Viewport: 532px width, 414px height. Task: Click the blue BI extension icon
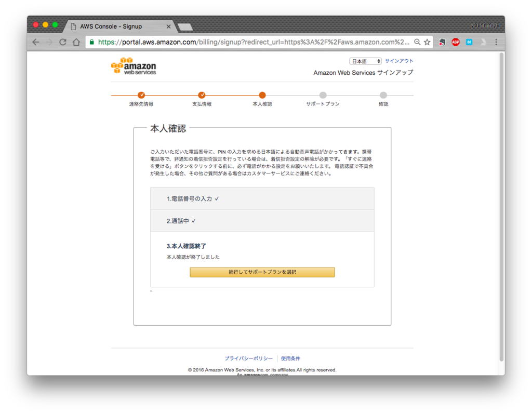pyautogui.click(x=469, y=42)
